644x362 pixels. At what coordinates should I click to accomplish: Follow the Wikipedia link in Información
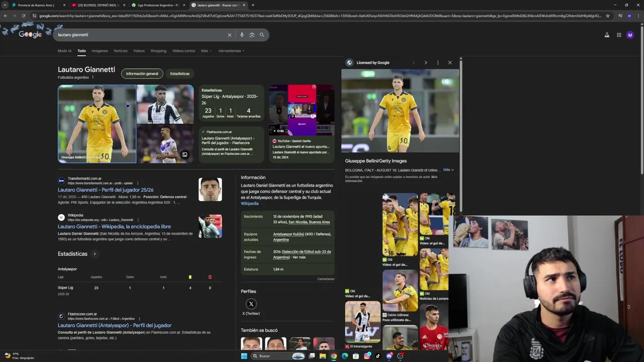(x=250, y=203)
